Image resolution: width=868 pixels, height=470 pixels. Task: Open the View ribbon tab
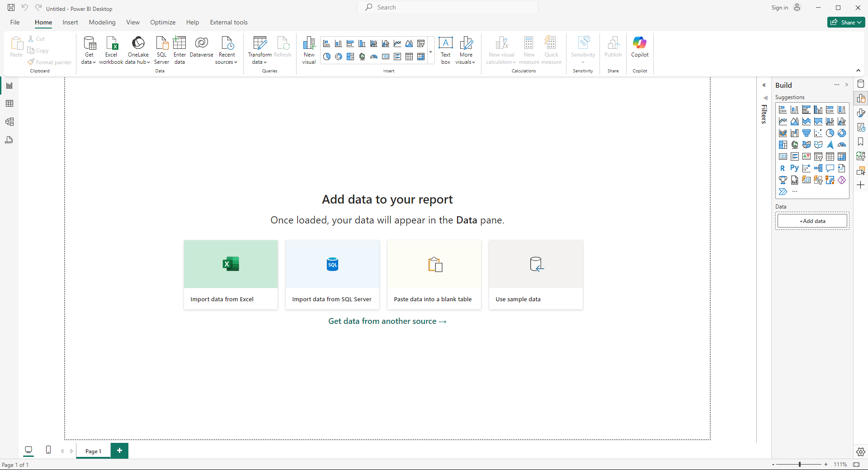pos(133,22)
